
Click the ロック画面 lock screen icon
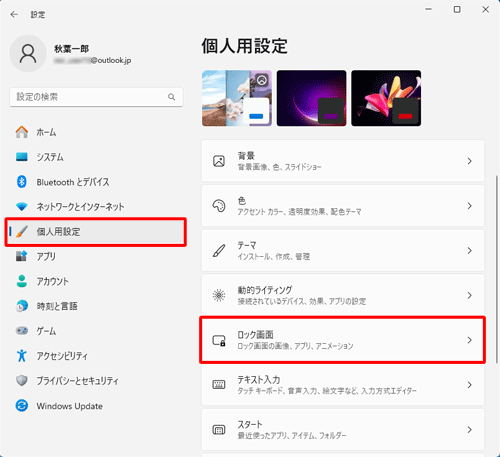219,340
